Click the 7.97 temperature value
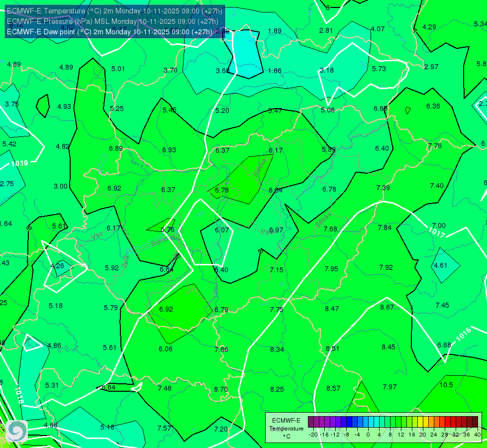 click(390, 387)
